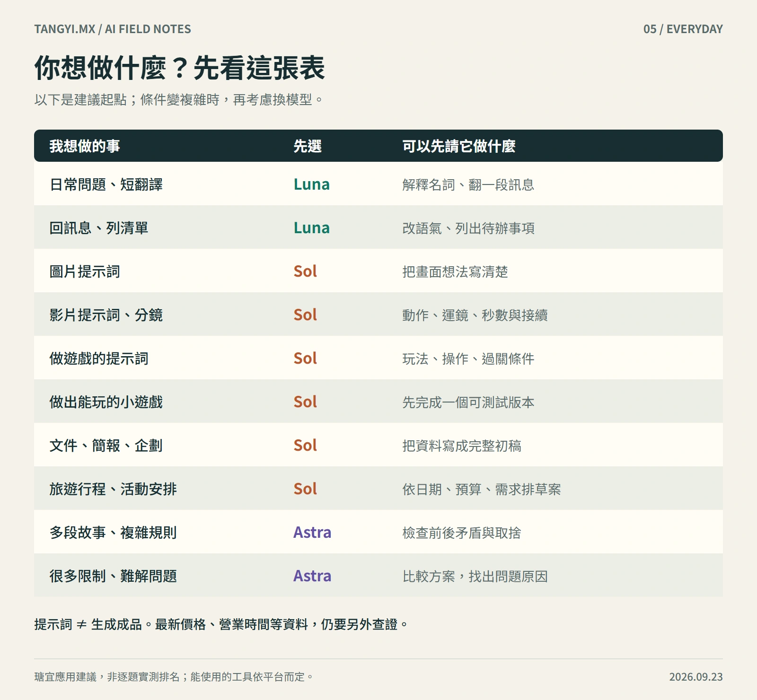Click the cell 先完成一個可測試版本
This screenshot has height=700, width=757.
[468, 402]
